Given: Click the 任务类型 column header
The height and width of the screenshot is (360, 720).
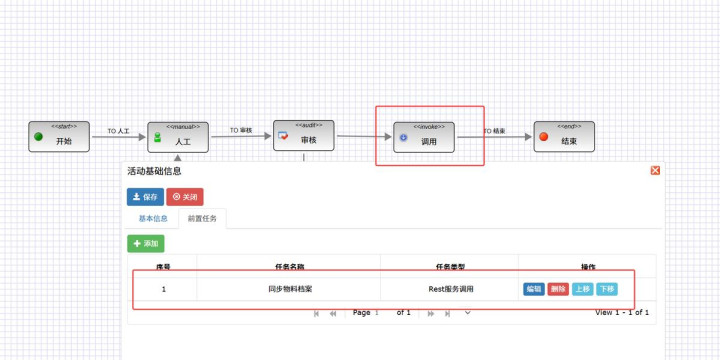Looking at the screenshot, I should tap(450, 267).
